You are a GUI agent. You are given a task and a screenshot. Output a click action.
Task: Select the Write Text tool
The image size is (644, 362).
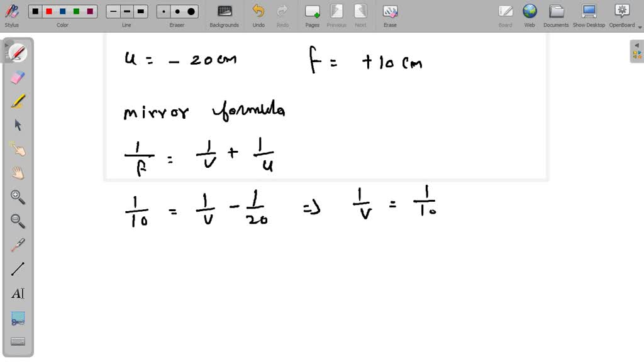18,293
